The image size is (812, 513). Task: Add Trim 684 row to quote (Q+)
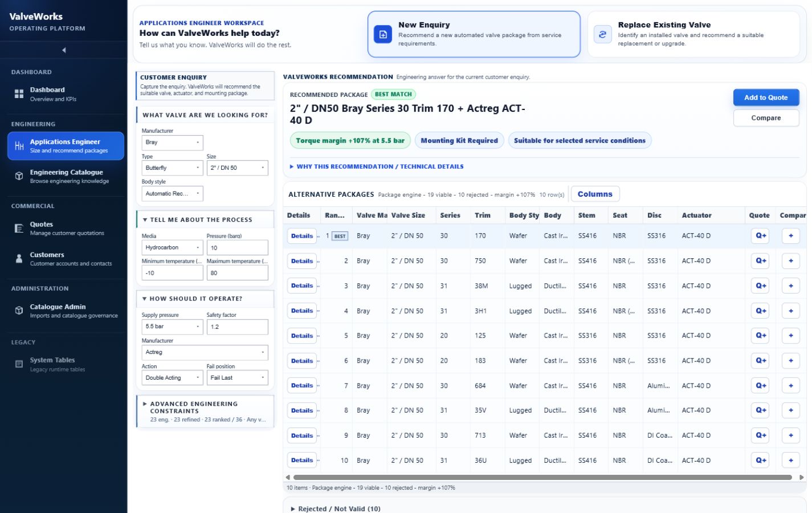761,385
